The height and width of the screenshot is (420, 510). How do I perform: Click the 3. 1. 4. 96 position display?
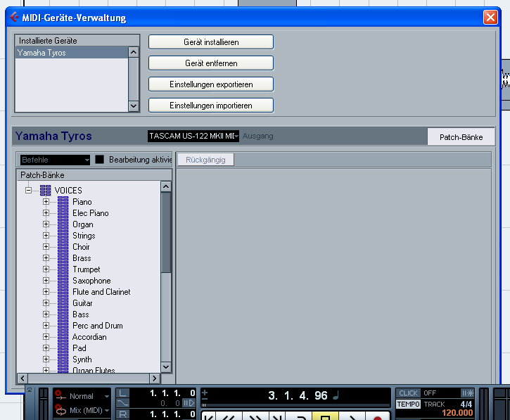pos(298,395)
